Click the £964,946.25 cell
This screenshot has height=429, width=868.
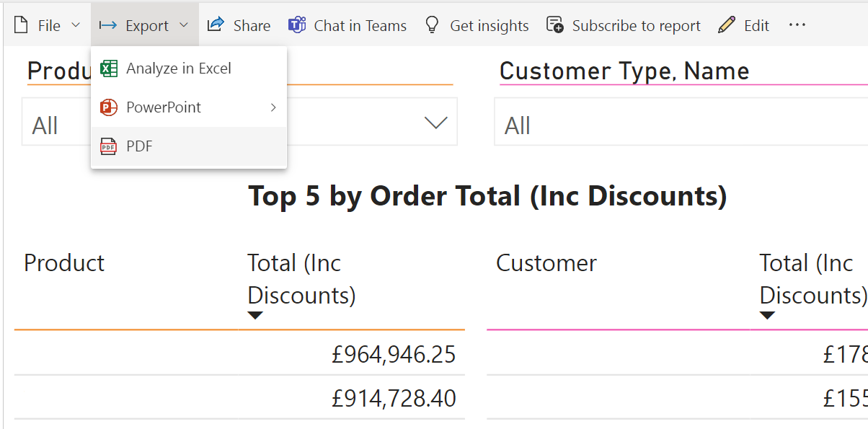point(394,354)
